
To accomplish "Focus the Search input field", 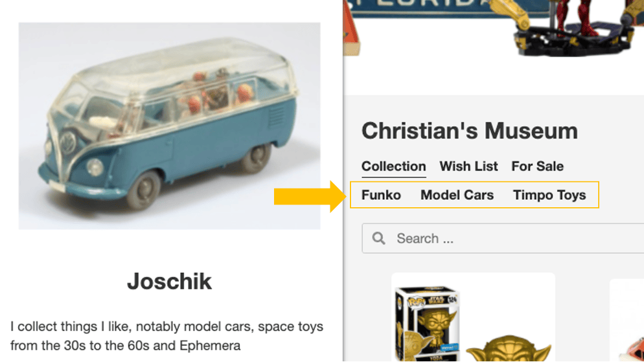I will click(x=503, y=238).
